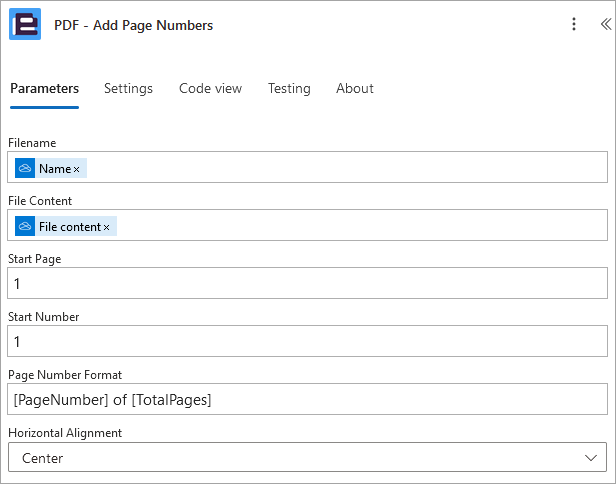Collapse the panel with double chevron icon

pos(606,24)
